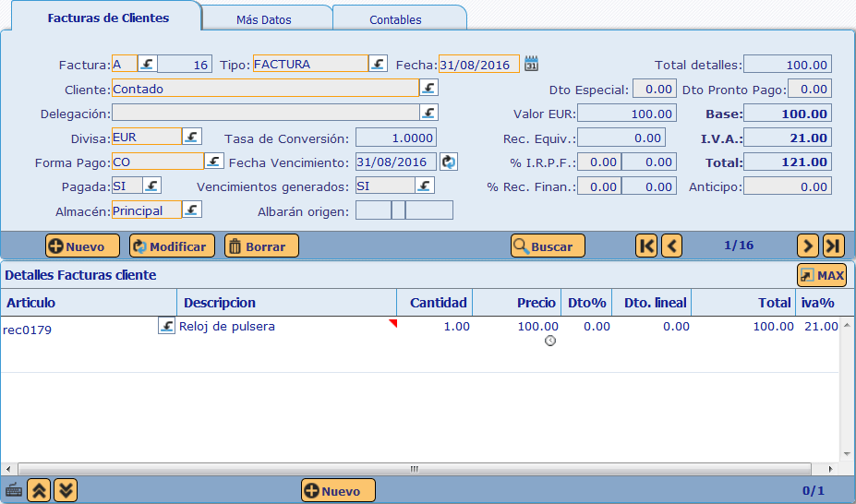Open Divisa EUR lookup icon
856x504 pixels.
coord(192,137)
